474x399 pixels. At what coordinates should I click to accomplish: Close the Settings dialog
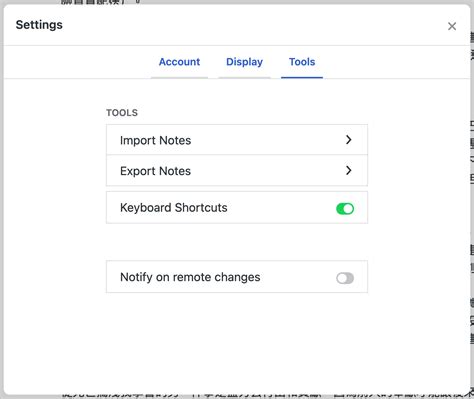coord(452,26)
